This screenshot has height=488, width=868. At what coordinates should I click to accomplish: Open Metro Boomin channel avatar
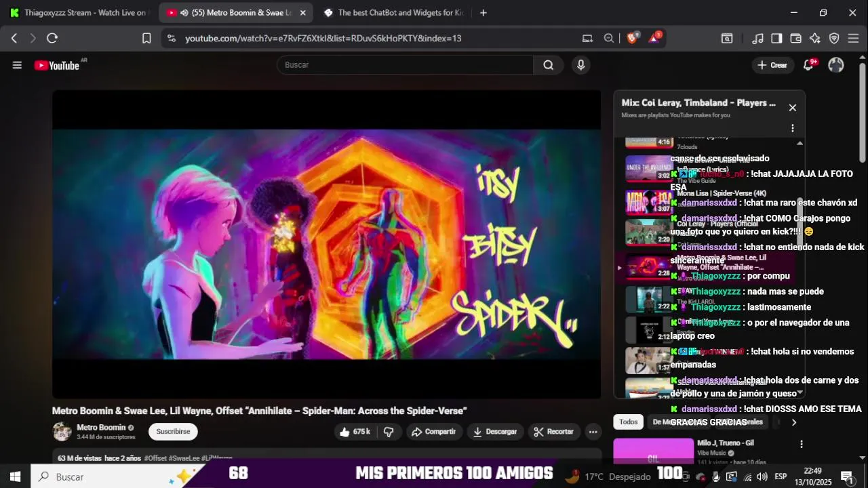pyautogui.click(x=62, y=432)
